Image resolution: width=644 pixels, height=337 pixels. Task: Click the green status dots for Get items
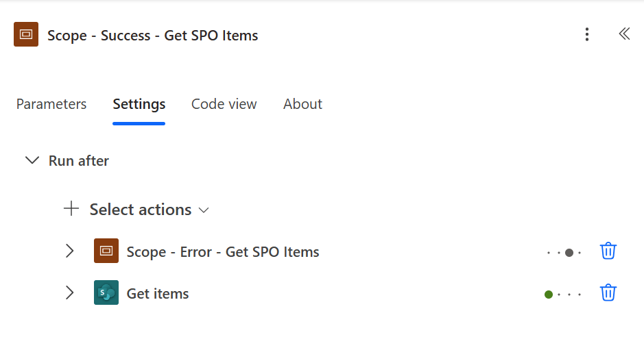pyautogui.click(x=562, y=295)
